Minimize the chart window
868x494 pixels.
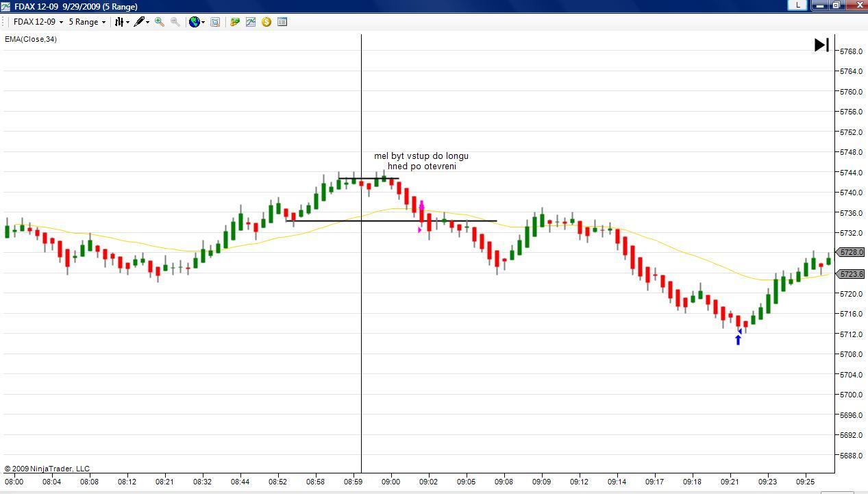click(820, 5)
